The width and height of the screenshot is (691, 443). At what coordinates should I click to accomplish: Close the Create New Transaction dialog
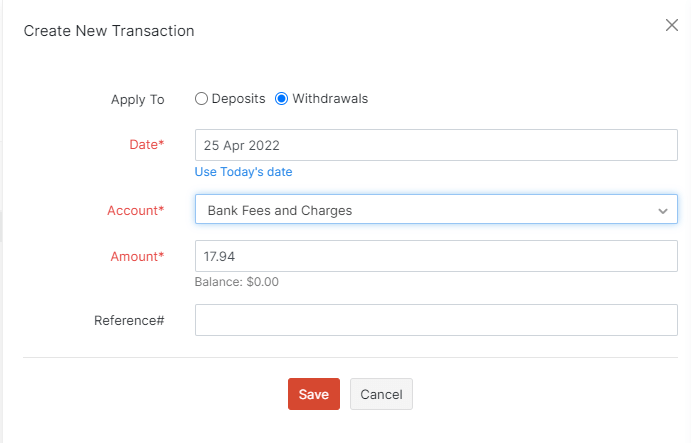tap(672, 25)
